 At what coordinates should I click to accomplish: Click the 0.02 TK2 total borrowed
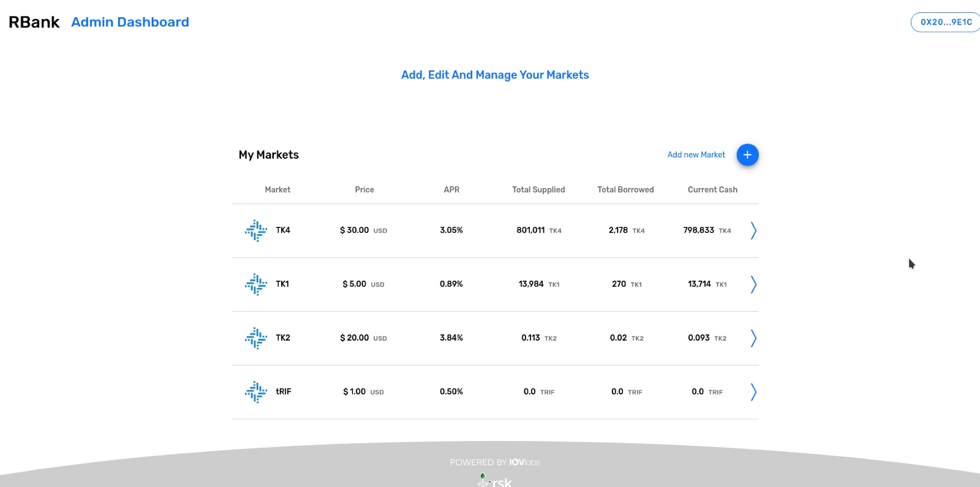[627, 338]
